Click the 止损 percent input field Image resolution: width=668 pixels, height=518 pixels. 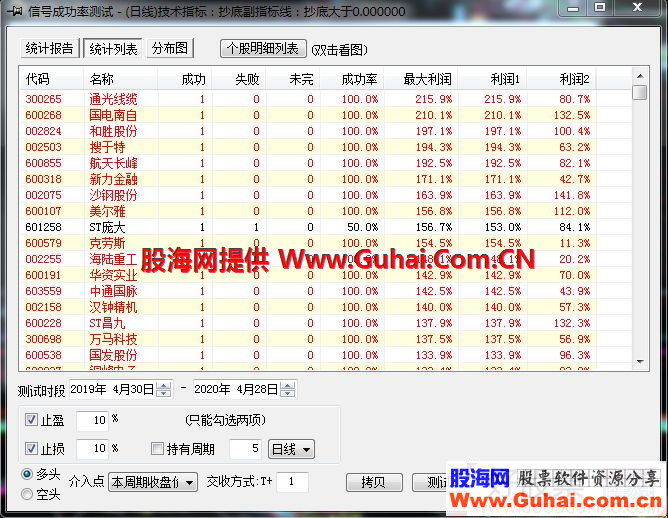[x=92, y=449]
